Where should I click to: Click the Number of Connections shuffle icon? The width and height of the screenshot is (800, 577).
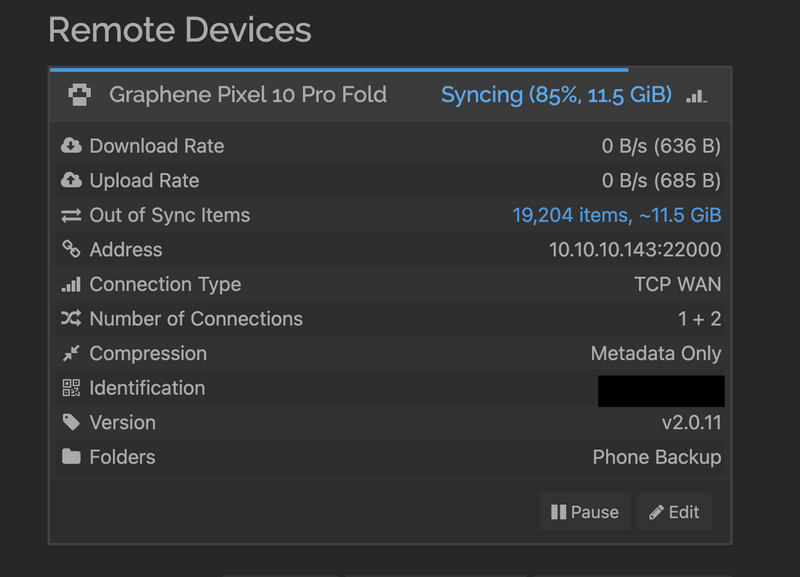pos(71,319)
